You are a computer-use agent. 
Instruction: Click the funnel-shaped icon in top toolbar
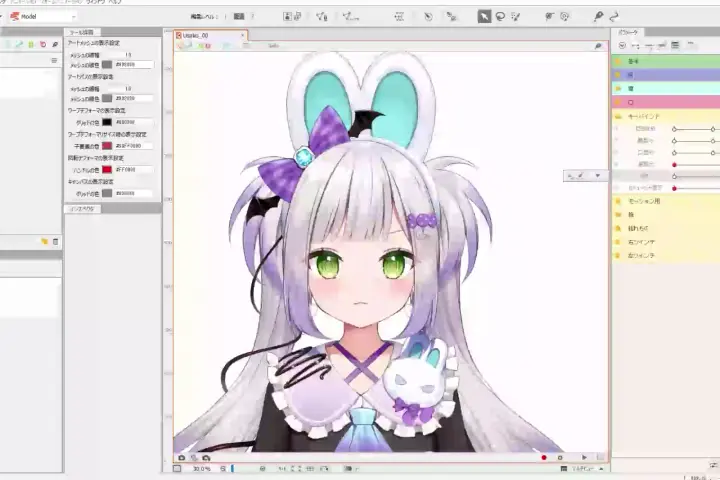click(321, 17)
